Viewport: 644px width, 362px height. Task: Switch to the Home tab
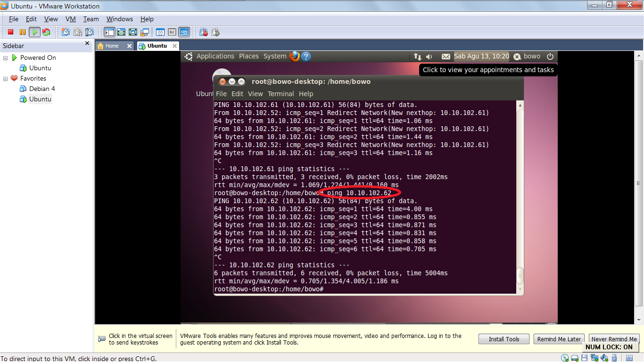click(x=112, y=46)
